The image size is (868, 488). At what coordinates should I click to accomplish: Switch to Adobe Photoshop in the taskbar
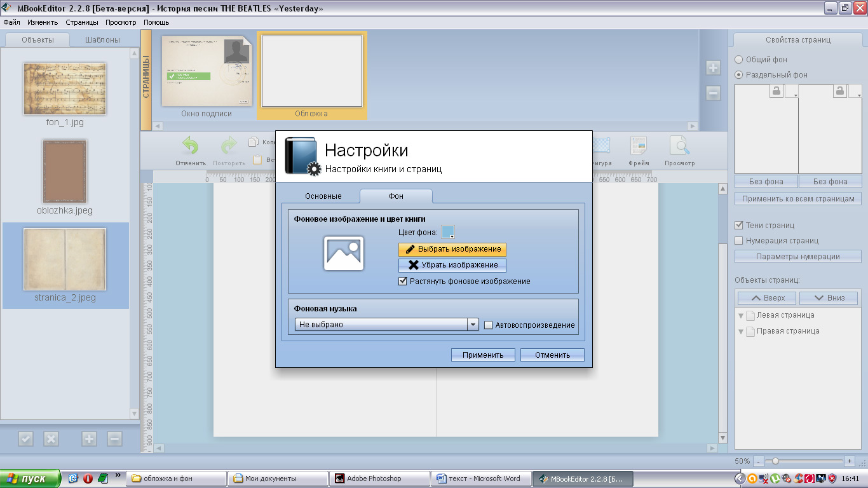click(x=379, y=478)
